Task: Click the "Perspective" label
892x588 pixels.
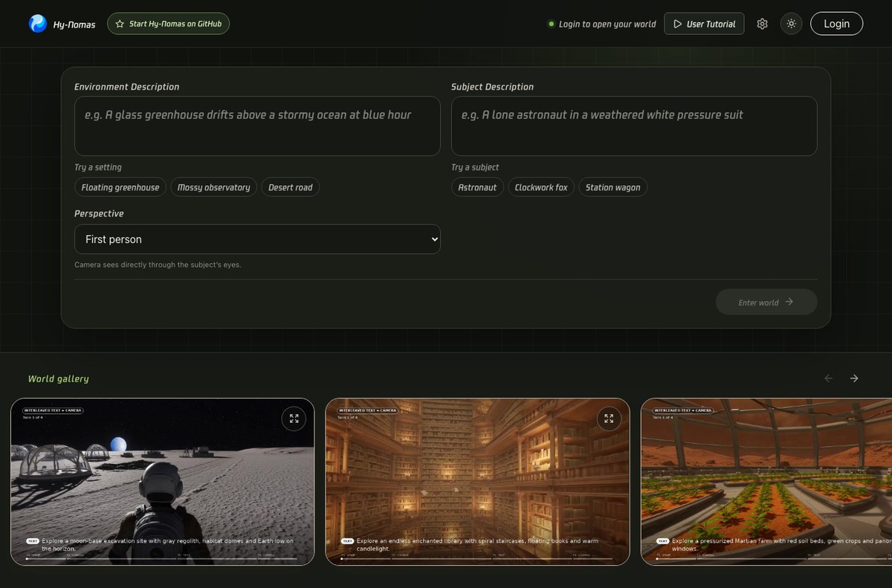Action: (x=99, y=213)
